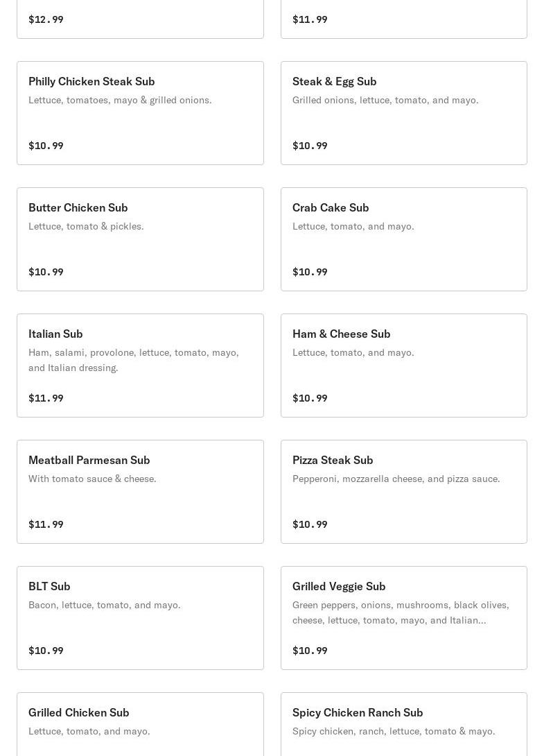The image size is (544, 756).
Task: Click the Italian Sub's $11.99 price
Action: click(x=46, y=398)
